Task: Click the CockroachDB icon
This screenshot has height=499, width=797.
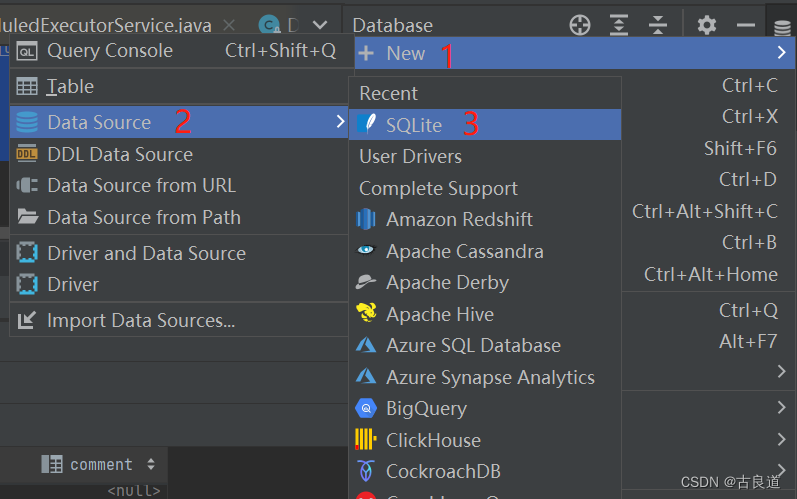Action: [x=365, y=471]
